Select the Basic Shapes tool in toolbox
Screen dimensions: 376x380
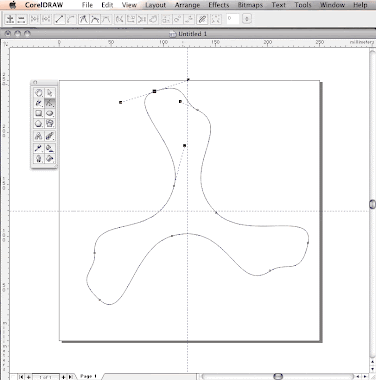click(50, 124)
